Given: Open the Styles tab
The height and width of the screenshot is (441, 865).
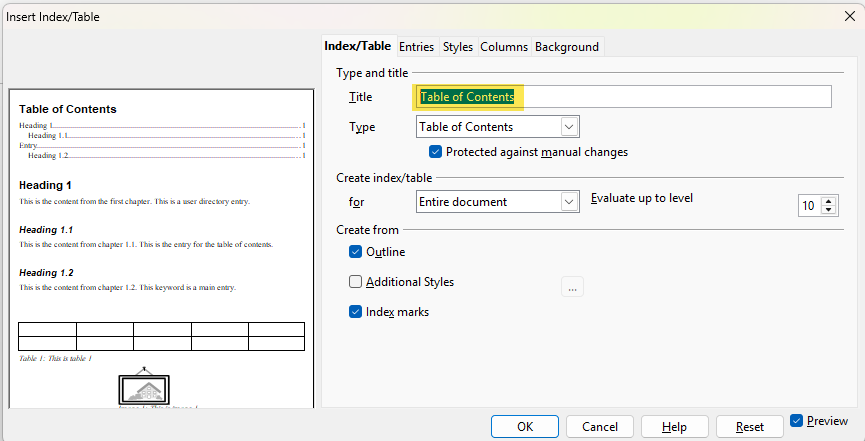Looking at the screenshot, I should coord(458,47).
